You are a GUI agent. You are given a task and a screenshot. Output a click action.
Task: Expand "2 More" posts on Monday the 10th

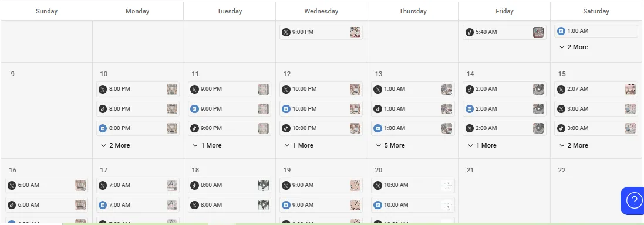pyautogui.click(x=115, y=145)
